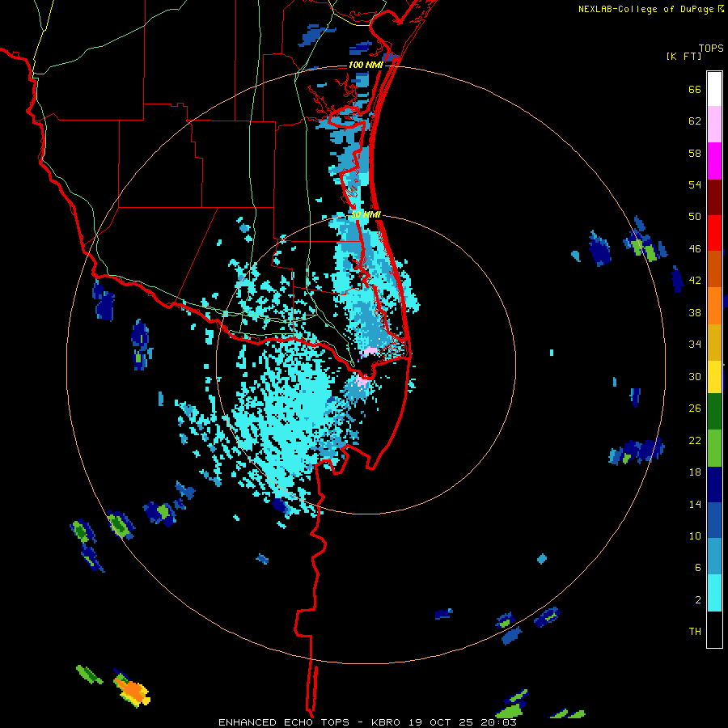Click the legend value 38
The image size is (728, 728).
[695, 312]
